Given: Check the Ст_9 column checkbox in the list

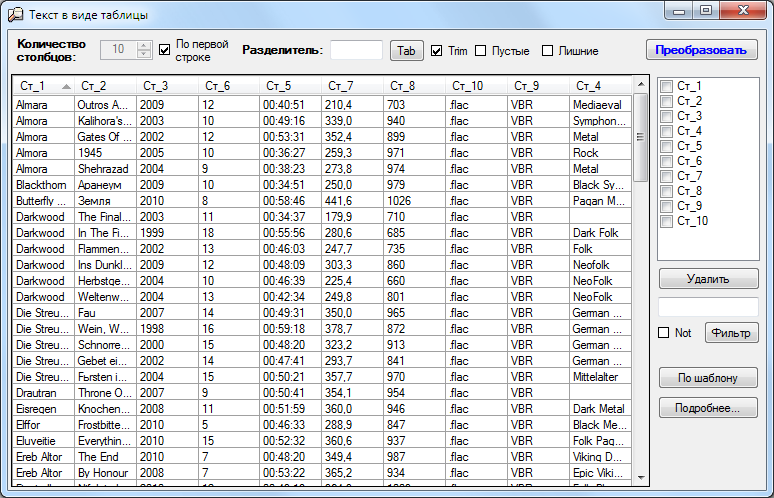Looking at the screenshot, I should click(x=666, y=206).
